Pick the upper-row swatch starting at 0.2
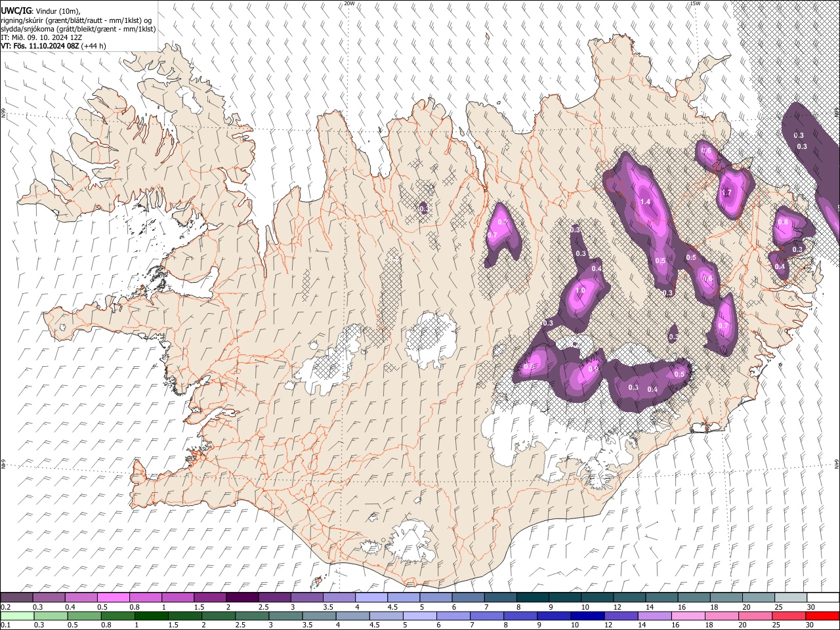 pos(16,598)
